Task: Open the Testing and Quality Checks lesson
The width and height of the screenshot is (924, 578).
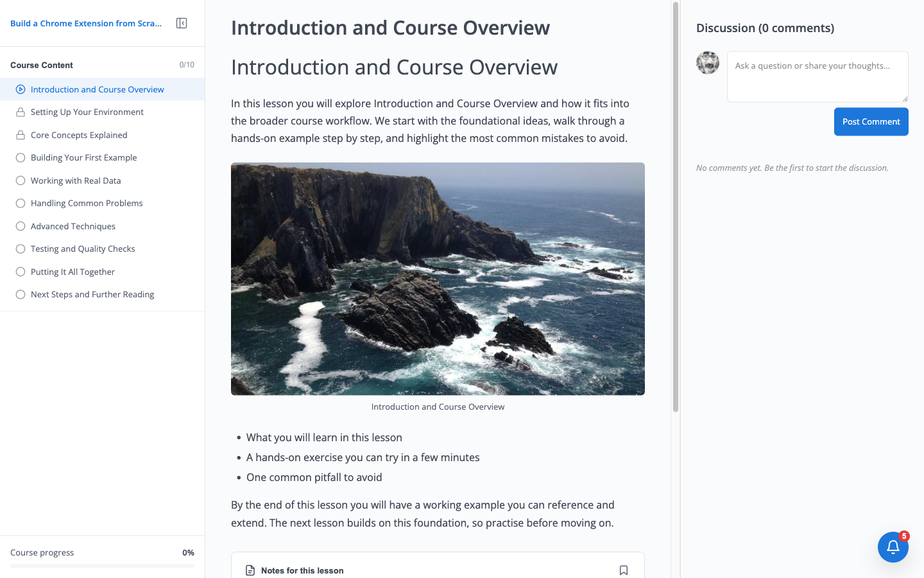Action: point(103,249)
